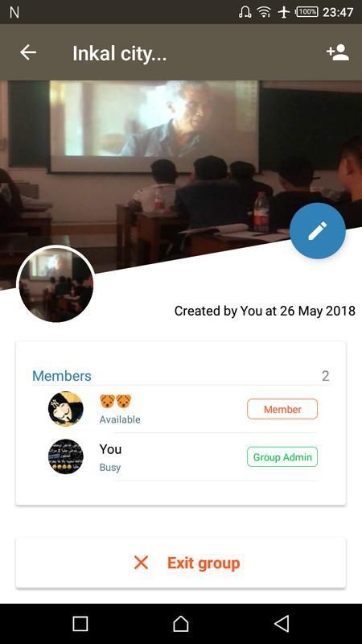Click the Group Admin badge
This screenshot has width=362, height=644.
click(282, 456)
